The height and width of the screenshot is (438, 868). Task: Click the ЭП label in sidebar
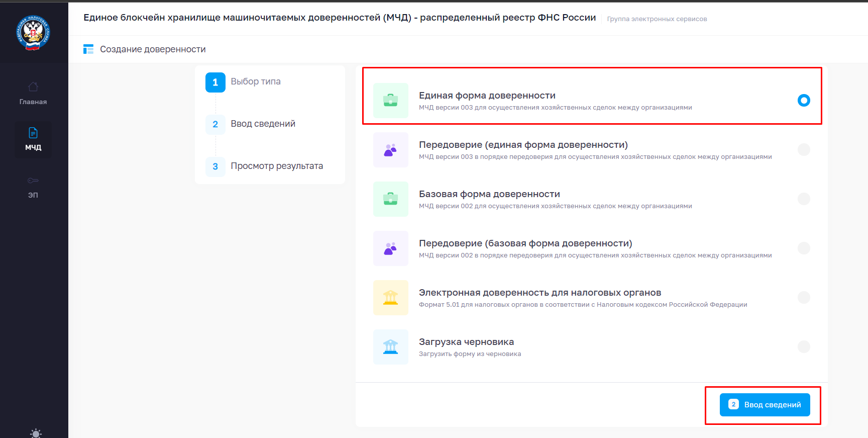click(33, 195)
